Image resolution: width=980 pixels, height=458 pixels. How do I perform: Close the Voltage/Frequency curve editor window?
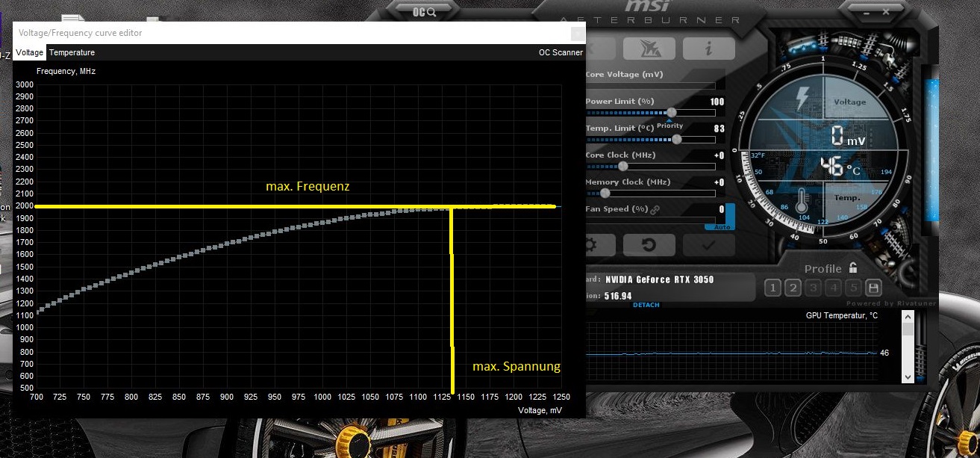coord(577,33)
